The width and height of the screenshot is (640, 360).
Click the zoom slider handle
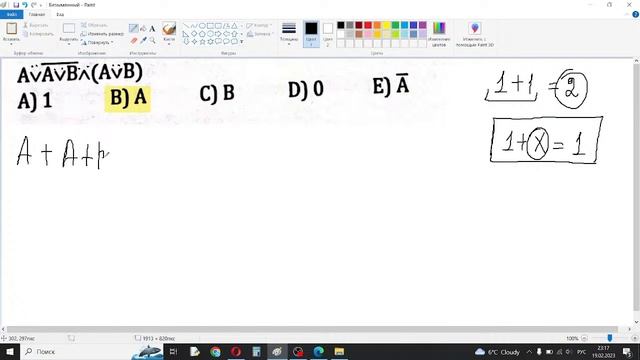click(610, 338)
